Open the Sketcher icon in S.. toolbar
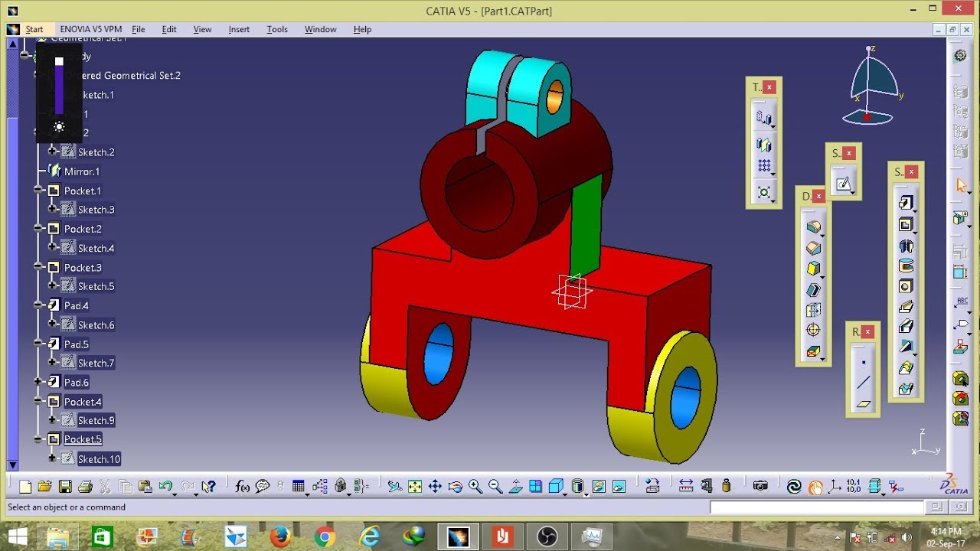The width and height of the screenshot is (980, 551). (843, 184)
